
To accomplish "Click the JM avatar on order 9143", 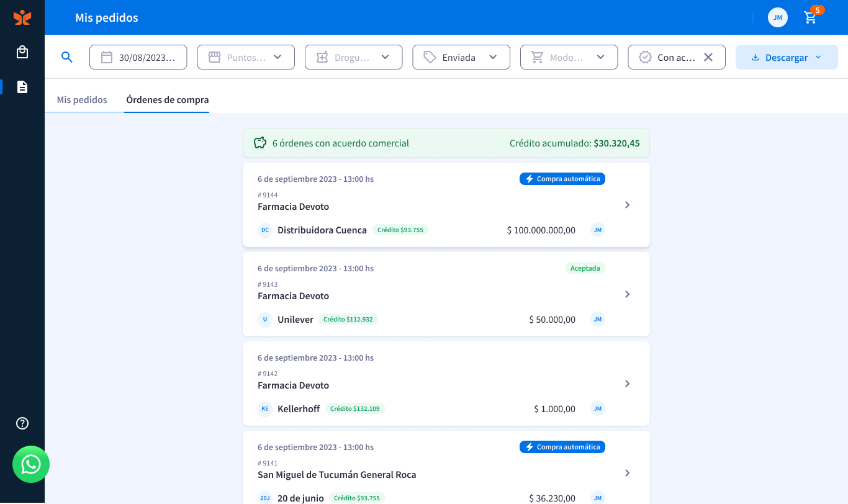I will [598, 320].
